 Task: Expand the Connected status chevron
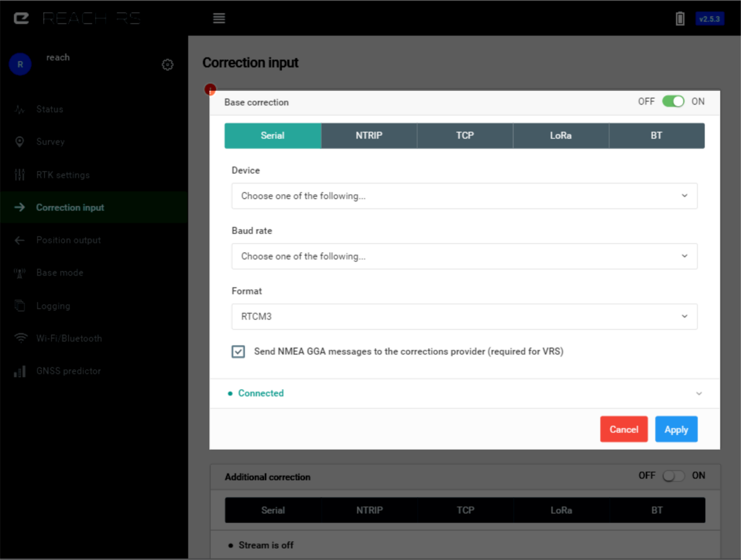[x=699, y=394]
